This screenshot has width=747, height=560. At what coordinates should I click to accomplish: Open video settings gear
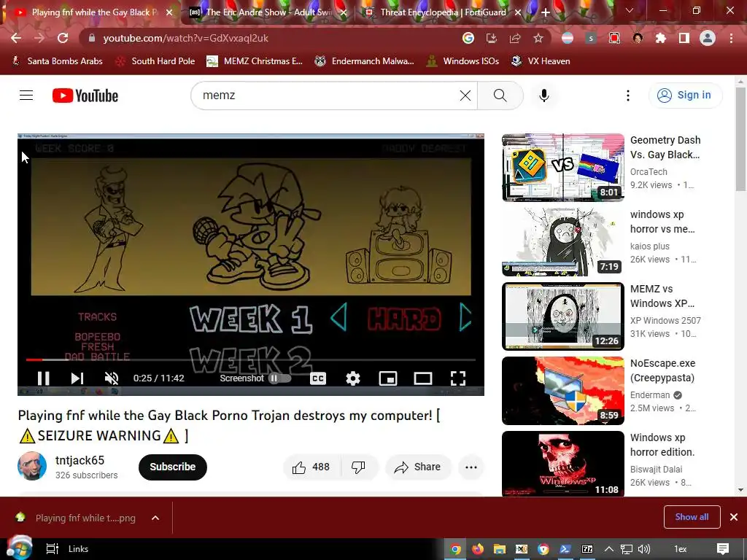pos(353,378)
